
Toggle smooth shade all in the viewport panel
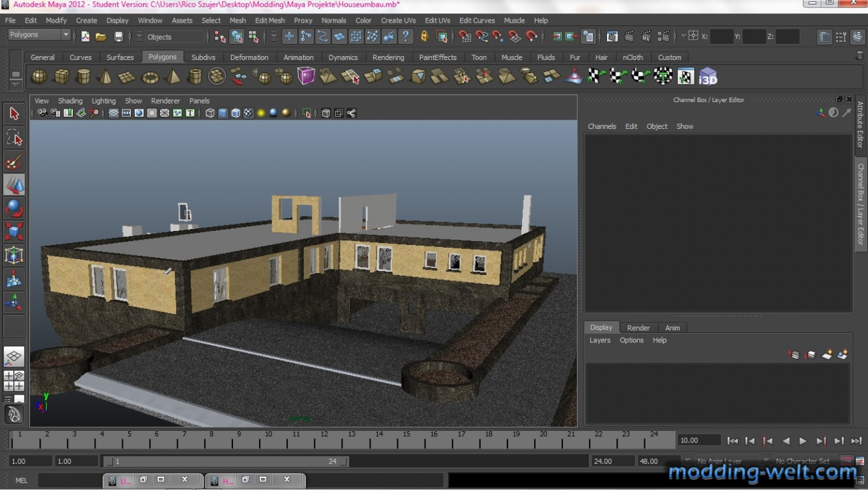pyautogui.click(x=223, y=113)
